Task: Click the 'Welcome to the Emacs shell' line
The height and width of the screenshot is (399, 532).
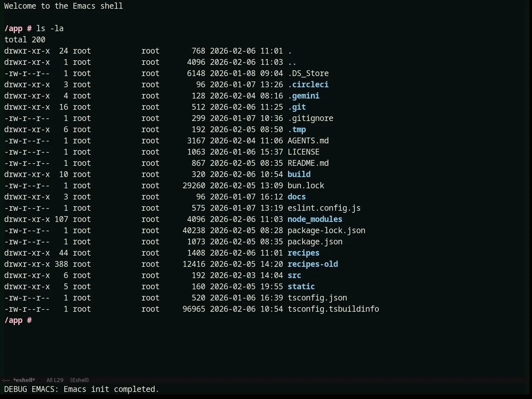Action: coord(64,6)
